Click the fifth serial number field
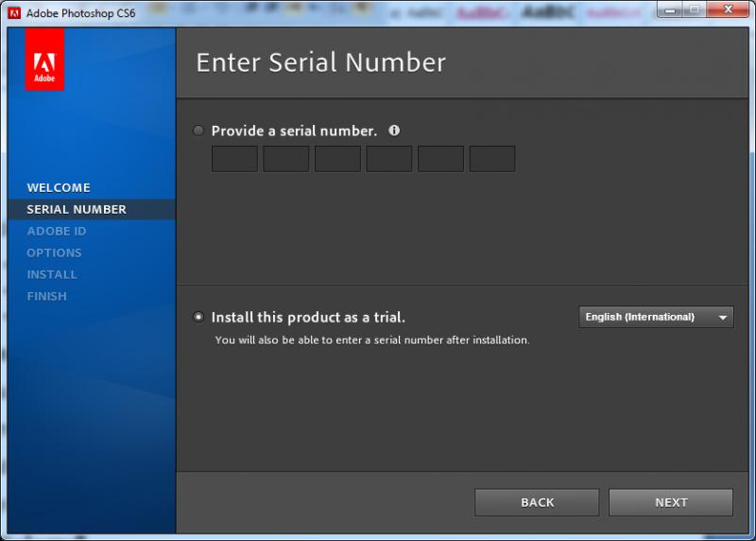Screen dimensions: 756x541 [x=440, y=159]
